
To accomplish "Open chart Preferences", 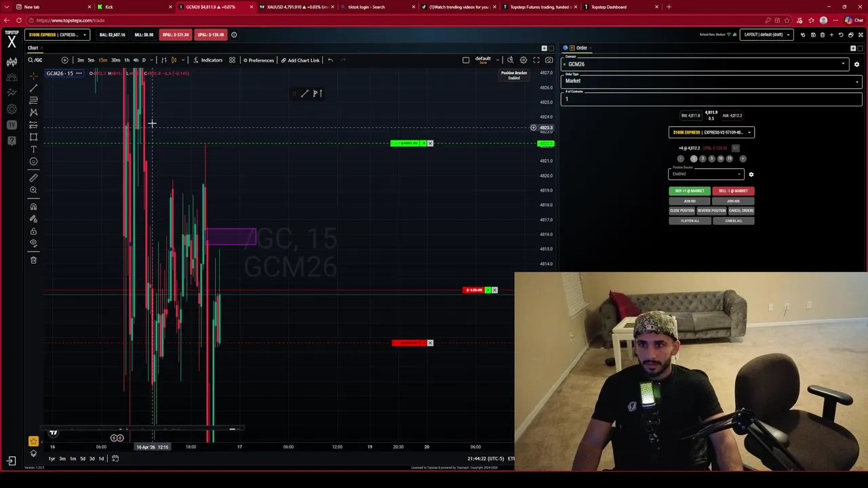I will coord(258,60).
